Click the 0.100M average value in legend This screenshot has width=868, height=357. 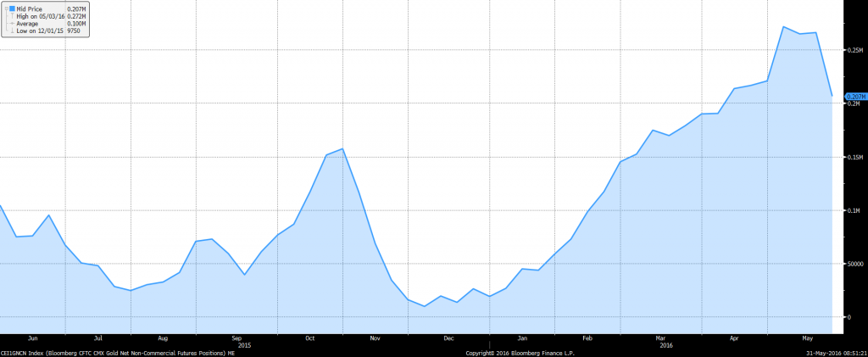click(75, 24)
